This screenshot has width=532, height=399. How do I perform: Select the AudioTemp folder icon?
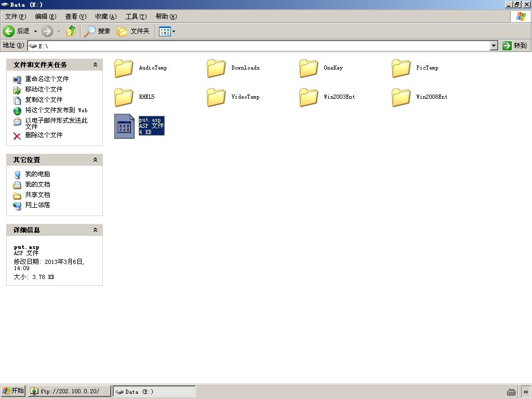click(124, 68)
